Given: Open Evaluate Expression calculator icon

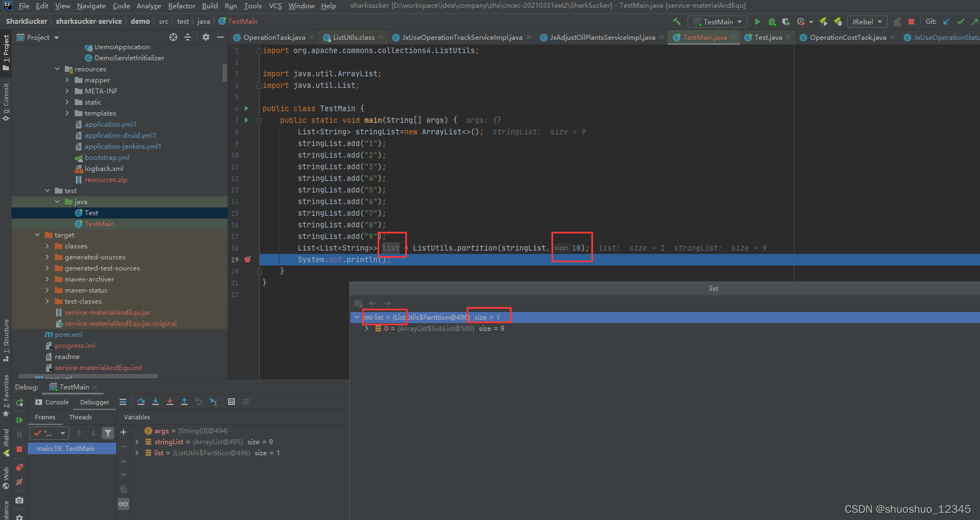Looking at the screenshot, I should (x=231, y=402).
